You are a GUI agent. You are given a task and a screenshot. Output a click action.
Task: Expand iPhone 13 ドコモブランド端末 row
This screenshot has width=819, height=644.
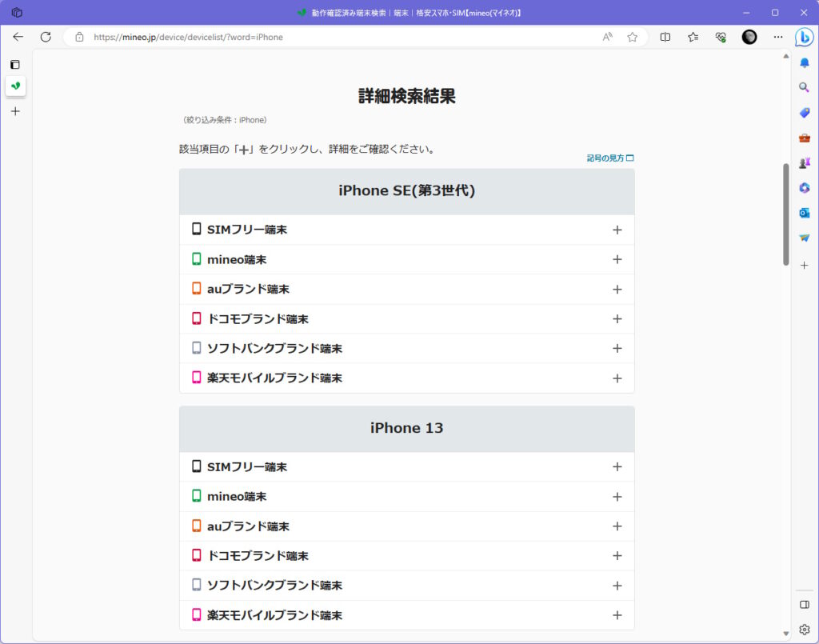coord(407,556)
